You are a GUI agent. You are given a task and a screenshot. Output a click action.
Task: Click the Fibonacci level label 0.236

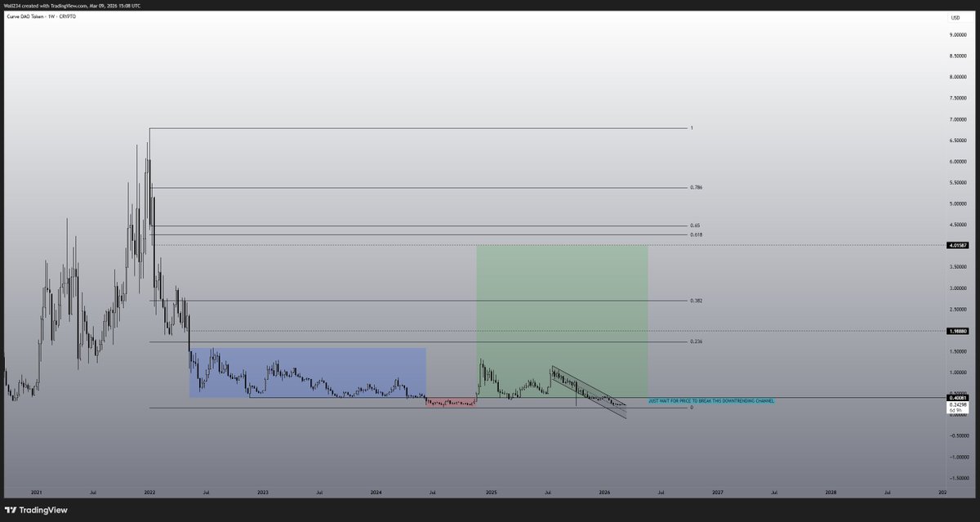(696, 341)
